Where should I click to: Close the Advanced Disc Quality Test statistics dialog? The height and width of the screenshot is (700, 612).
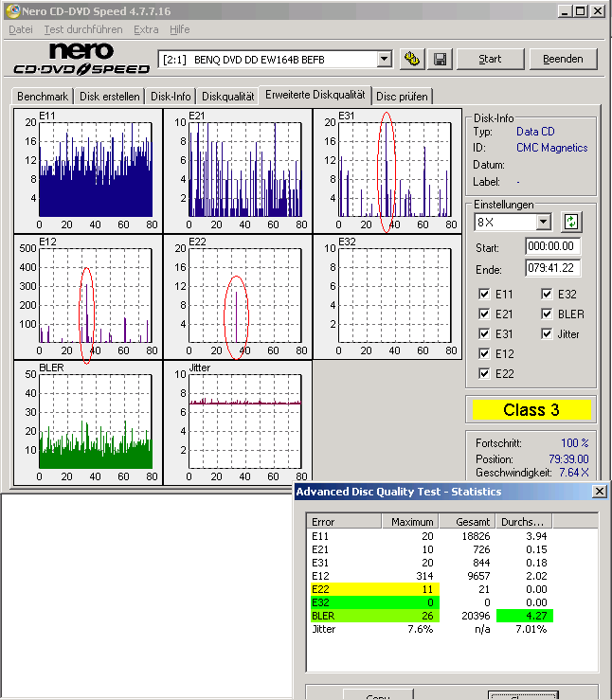click(599, 492)
